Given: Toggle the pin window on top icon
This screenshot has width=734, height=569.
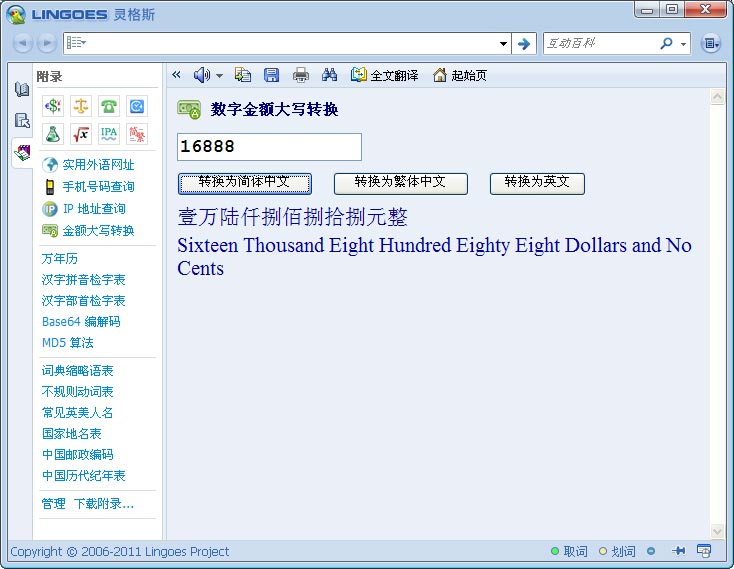Looking at the screenshot, I should click(x=678, y=551).
